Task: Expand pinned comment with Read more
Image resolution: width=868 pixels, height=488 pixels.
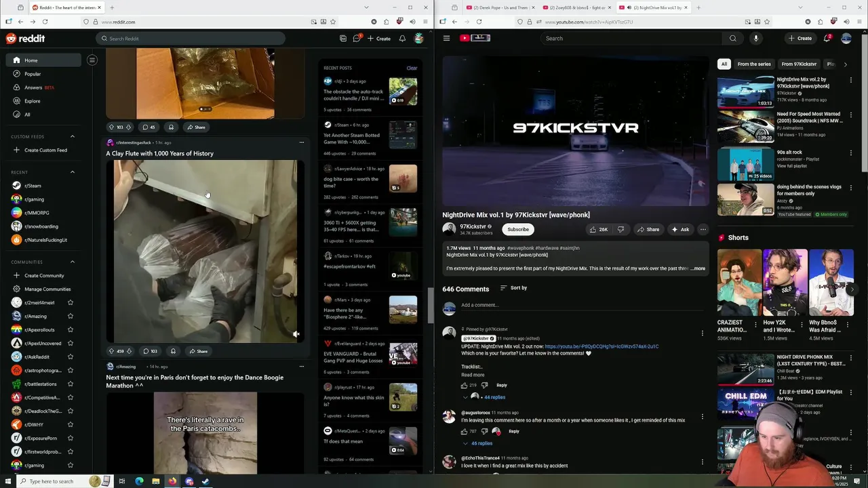Action: click(x=473, y=375)
